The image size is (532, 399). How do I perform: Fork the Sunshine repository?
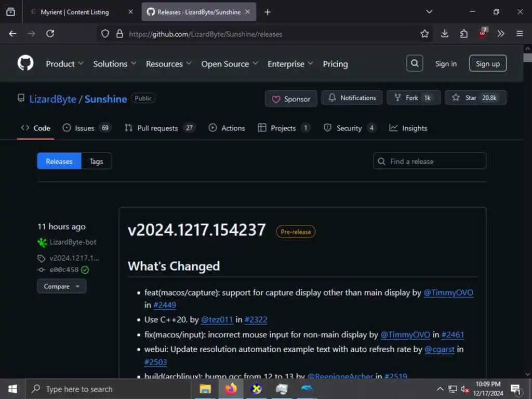click(x=414, y=98)
